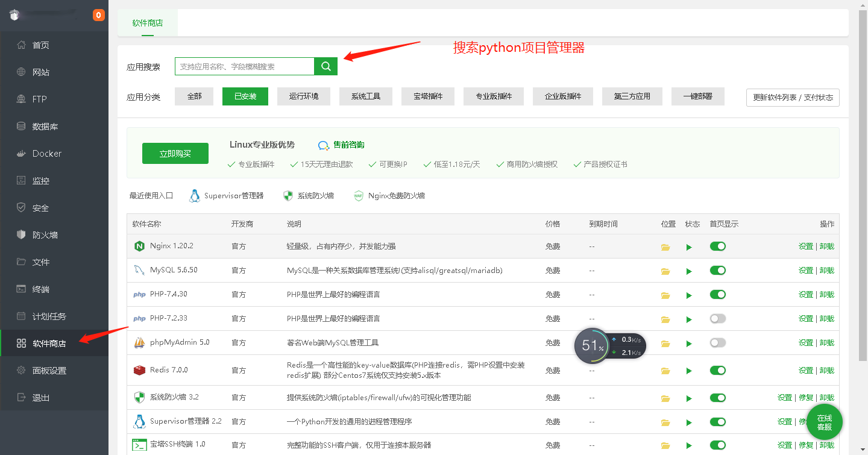Select the 系统工具 category filter
868x455 pixels.
[366, 96]
